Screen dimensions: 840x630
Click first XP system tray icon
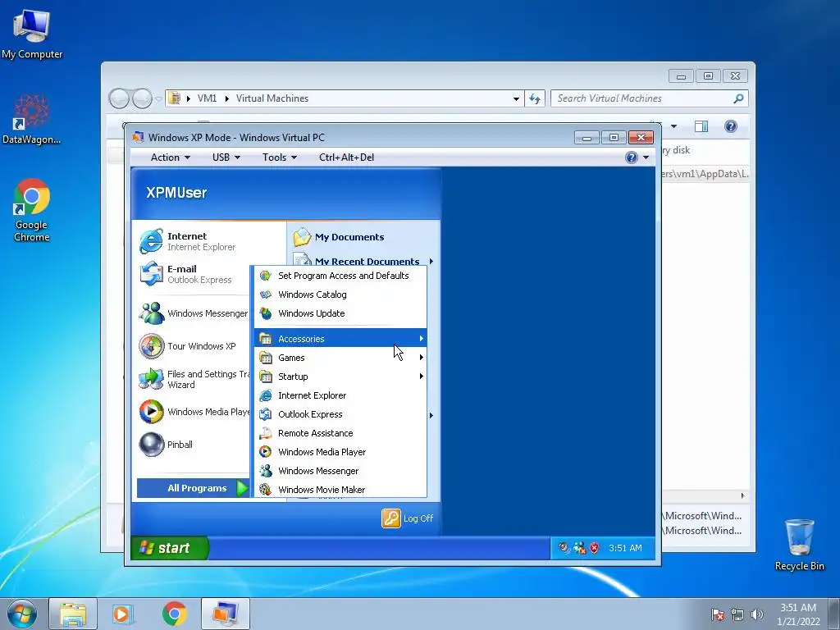point(564,547)
